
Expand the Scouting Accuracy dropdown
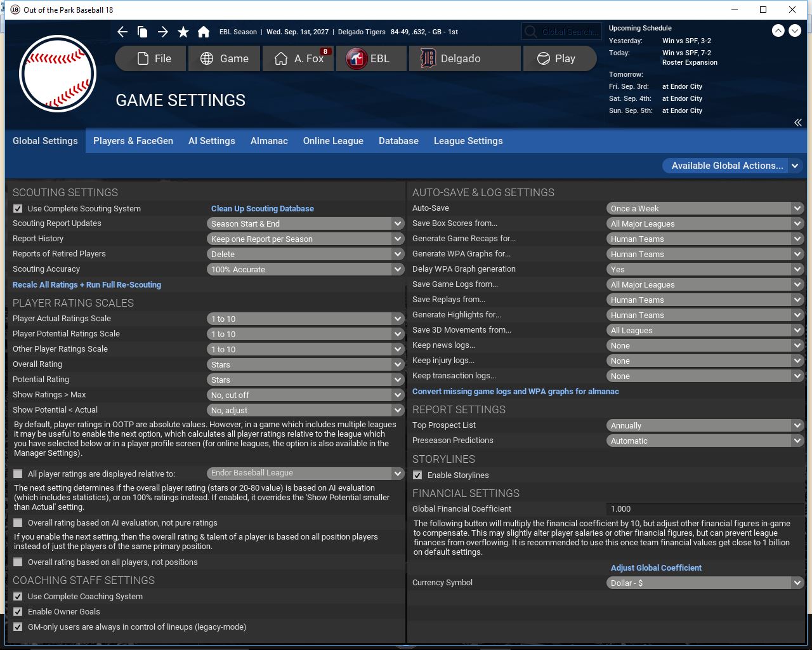coord(305,270)
